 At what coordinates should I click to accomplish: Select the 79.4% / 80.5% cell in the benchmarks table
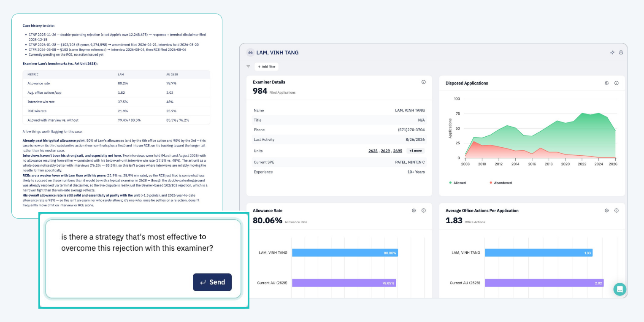tap(129, 120)
